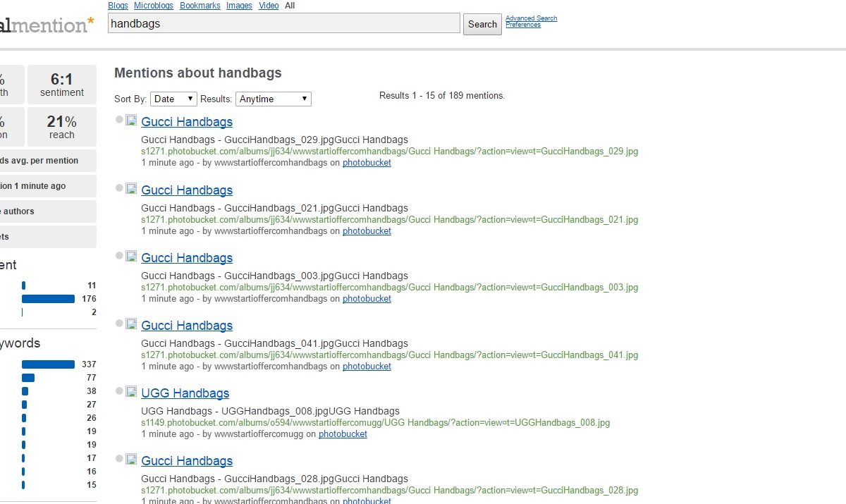This screenshot has width=846, height=504.
Task: Click the sentiment bar with count 176
Action: point(48,299)
